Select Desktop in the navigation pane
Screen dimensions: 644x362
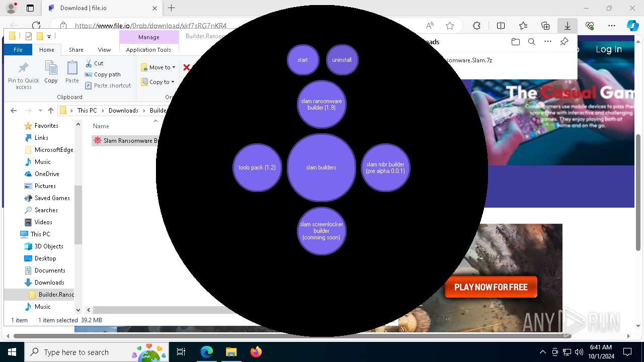(x=45, y=258)
